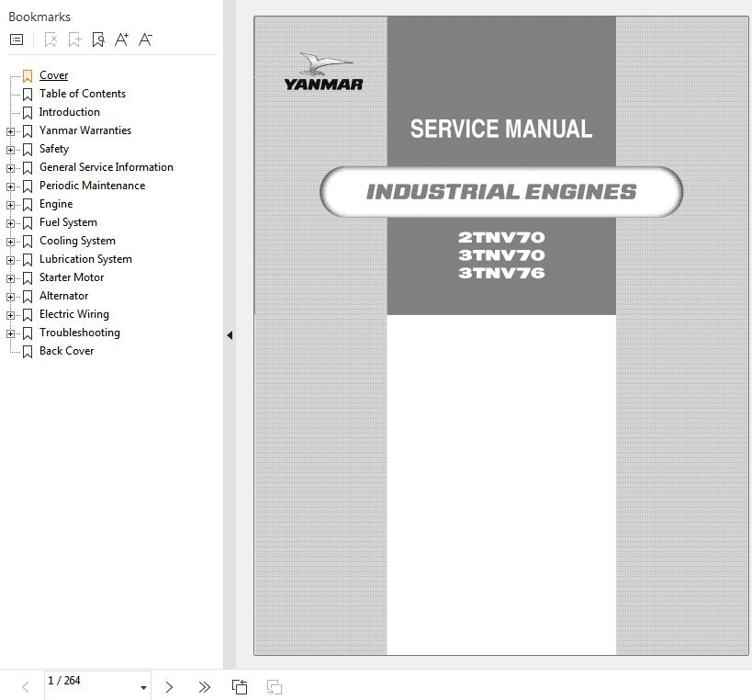Jump to the last page
Image resolution: width=752 pixels, height=700 pixels.
(x=205, y=687)
